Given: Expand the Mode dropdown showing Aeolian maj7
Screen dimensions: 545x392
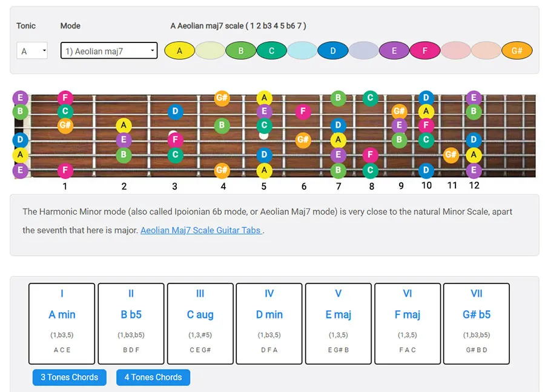Looking at the screenshot, I should (x=109, y=51).
